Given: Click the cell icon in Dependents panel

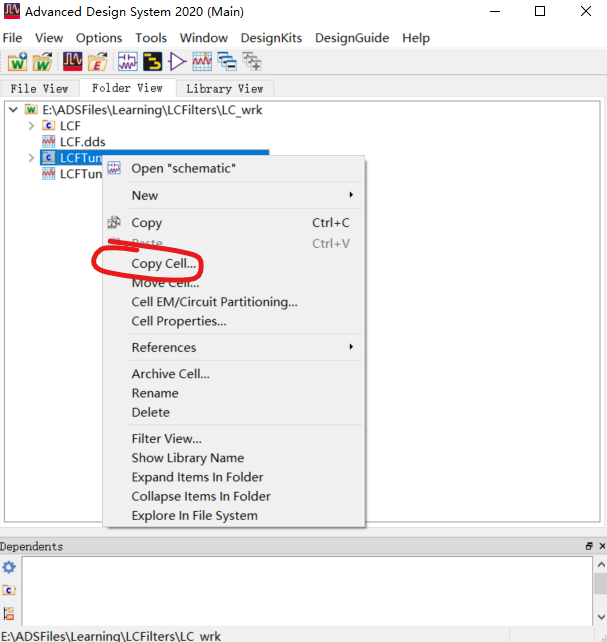Looking at the screenshot, I should click(9, 590).
